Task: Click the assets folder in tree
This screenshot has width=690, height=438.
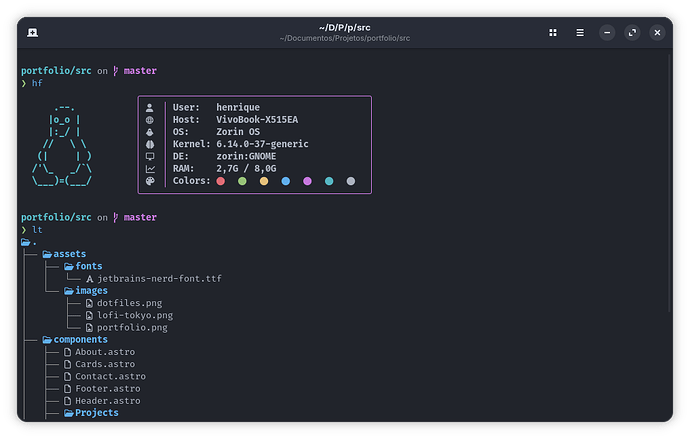Action: click(x=69, y=254)
